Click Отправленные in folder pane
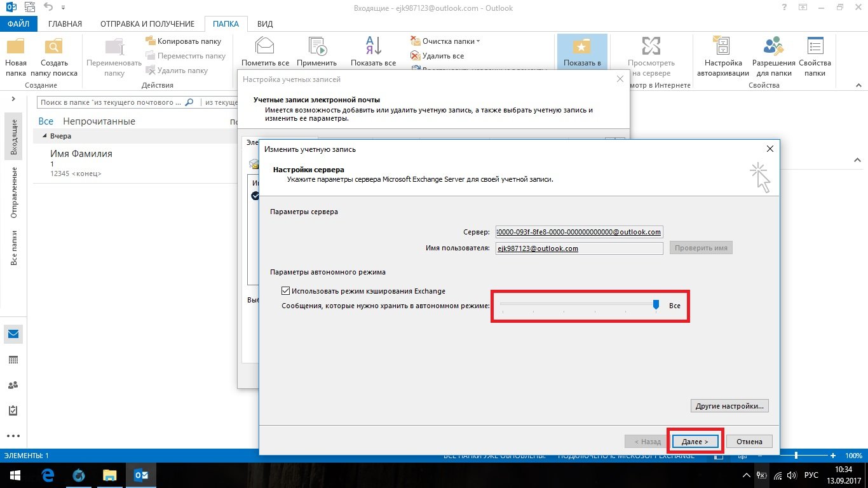Image resolution: width=868 pixels, height=488 pixels. [14, 193]
